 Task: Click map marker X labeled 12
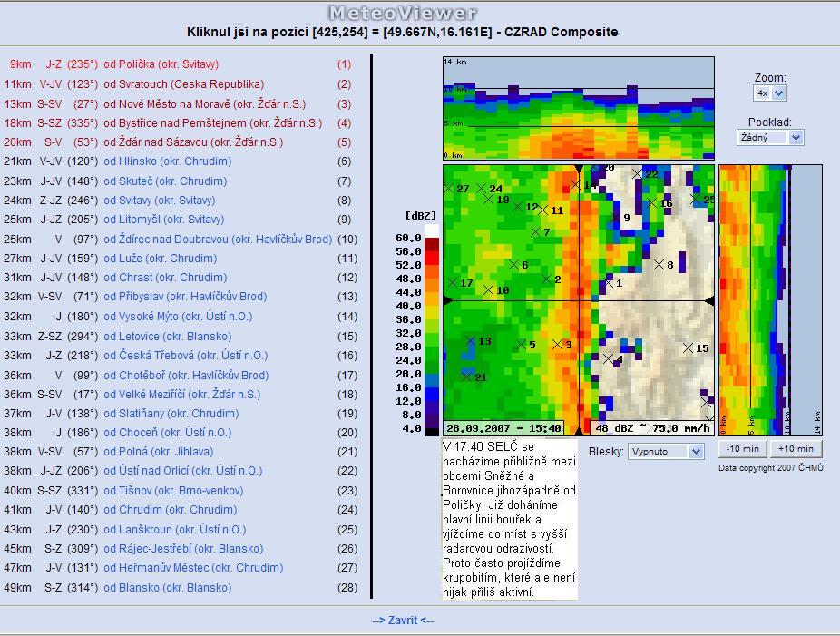coord(517,206)
